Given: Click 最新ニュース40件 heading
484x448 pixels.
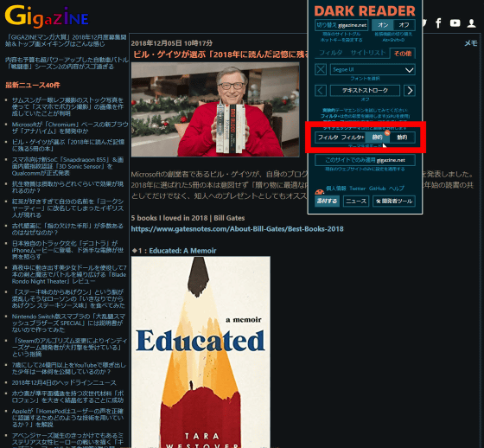Looking at the screenshot, I should point(33,85).
